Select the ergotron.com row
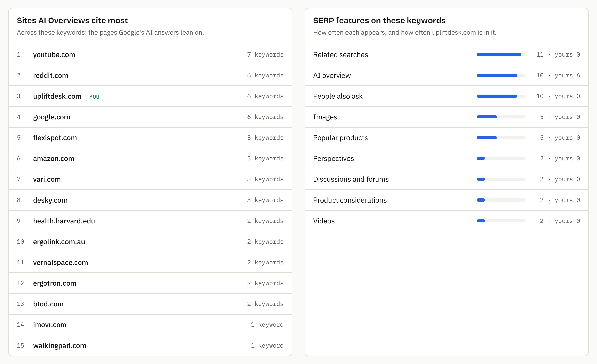Screen dimensions: 597x364 150,283
